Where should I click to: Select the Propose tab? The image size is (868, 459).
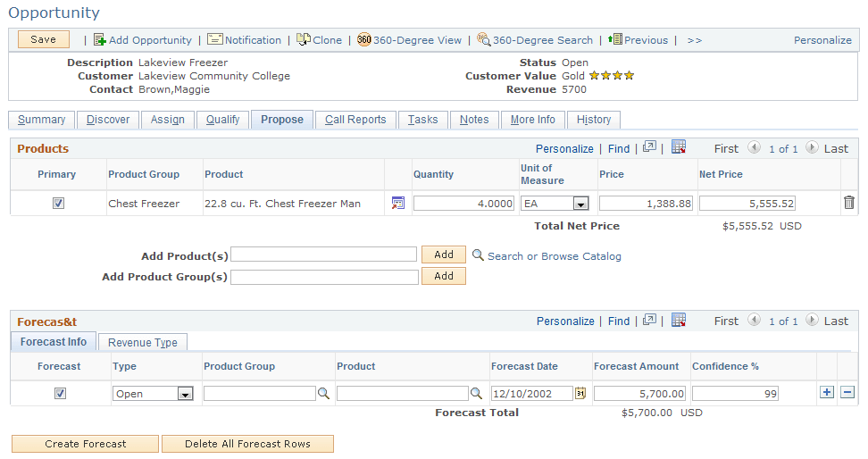point(282,120)
